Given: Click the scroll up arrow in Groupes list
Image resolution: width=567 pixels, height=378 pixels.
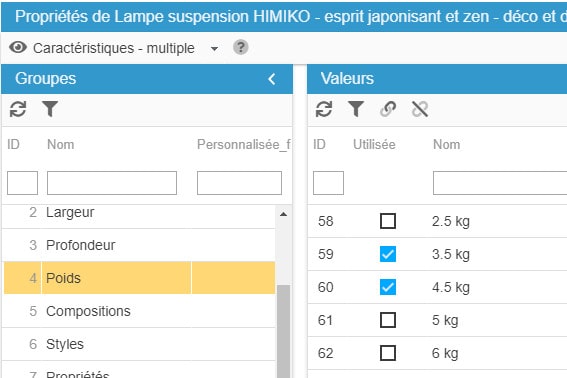Looking at the screenshot, I should click(x=284, y=214).
